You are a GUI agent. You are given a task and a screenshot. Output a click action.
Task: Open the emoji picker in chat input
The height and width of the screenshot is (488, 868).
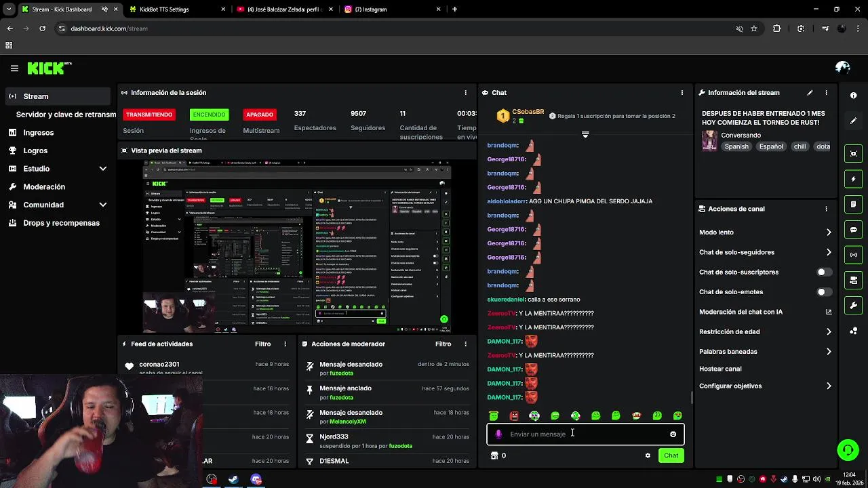click(x=673, y=434)
